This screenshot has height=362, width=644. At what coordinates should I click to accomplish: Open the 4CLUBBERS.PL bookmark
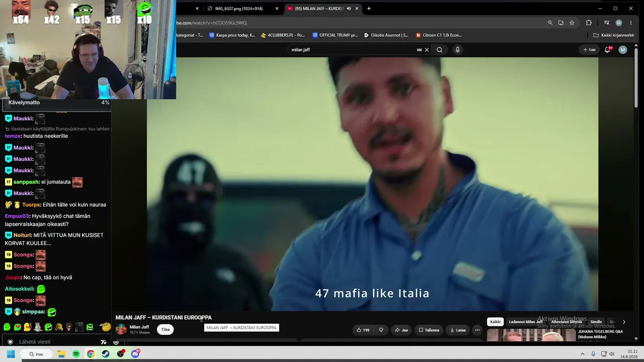(x=283, y=35)
